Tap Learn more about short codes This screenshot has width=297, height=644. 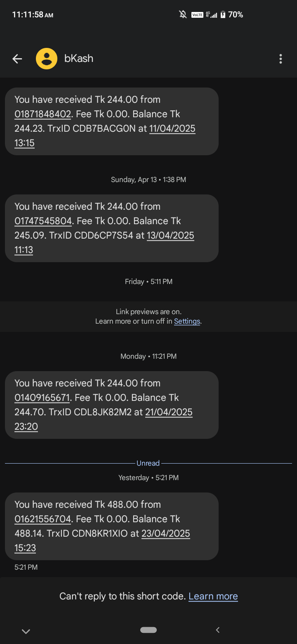[x=213, y=596]
